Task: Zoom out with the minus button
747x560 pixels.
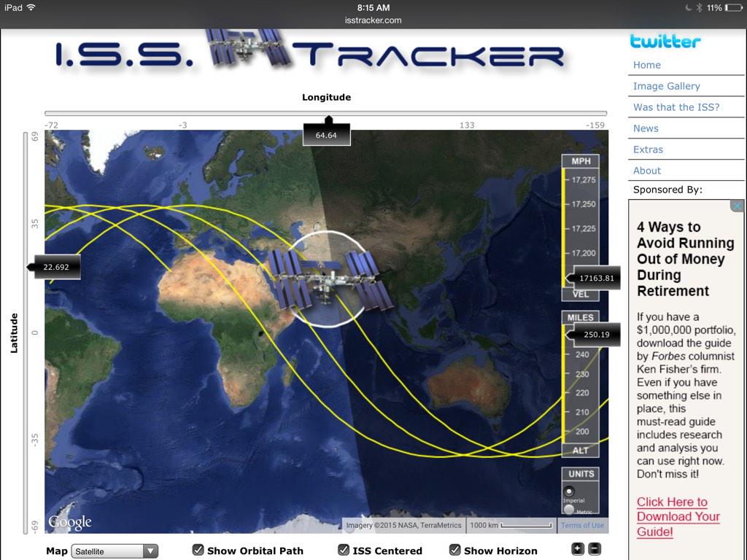Action: tap(595, 549)
